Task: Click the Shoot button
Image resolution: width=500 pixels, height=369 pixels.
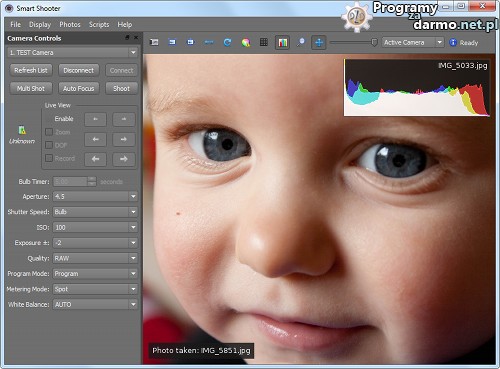Action: (121, 88)
